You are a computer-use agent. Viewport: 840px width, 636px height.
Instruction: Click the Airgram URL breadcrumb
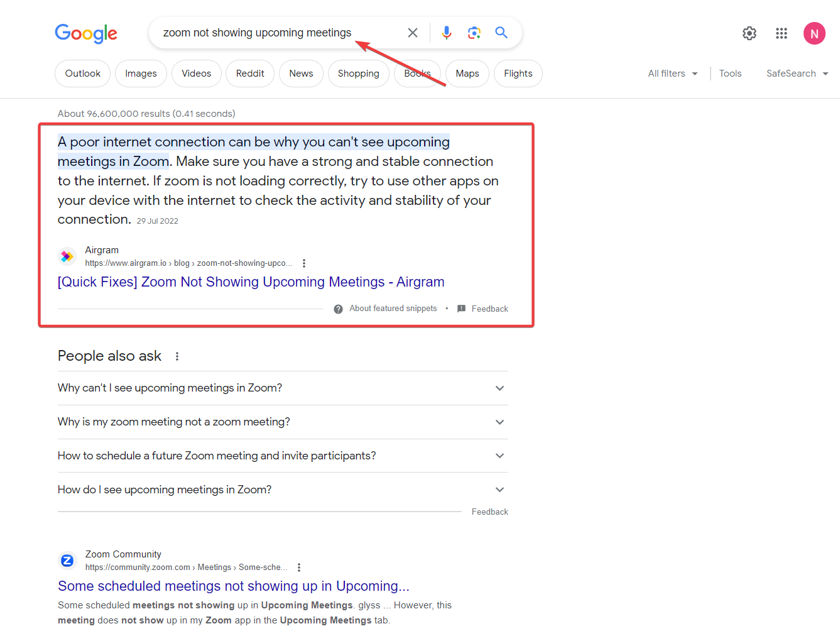pyautogui.click(x=188, y=263)
